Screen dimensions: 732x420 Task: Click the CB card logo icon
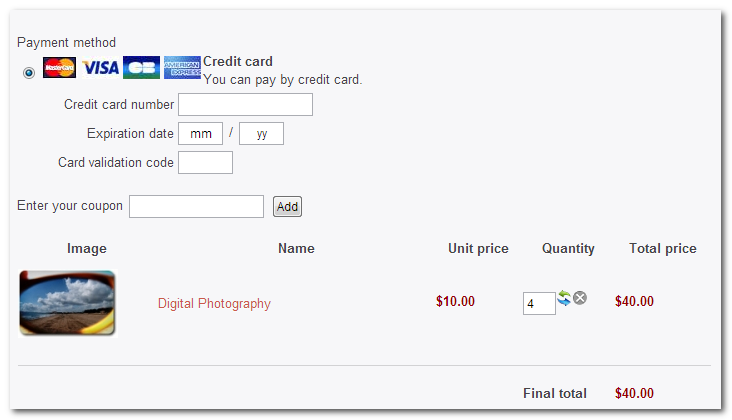142,67
